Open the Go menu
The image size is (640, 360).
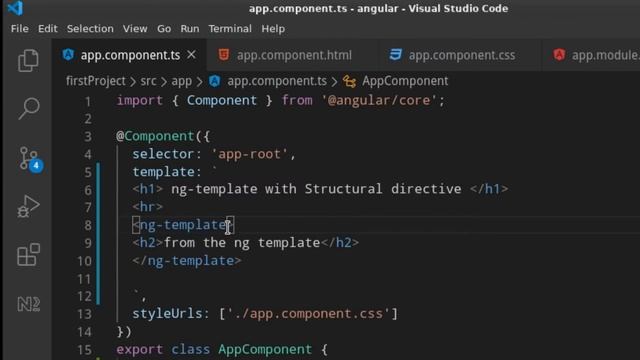tap(164, 29)
